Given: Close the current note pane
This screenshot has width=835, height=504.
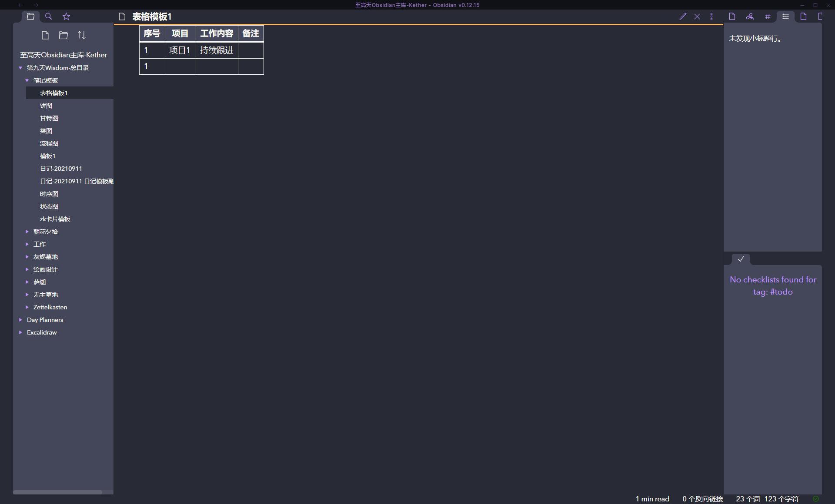Looking at the screenshot, I should point(697,17).
